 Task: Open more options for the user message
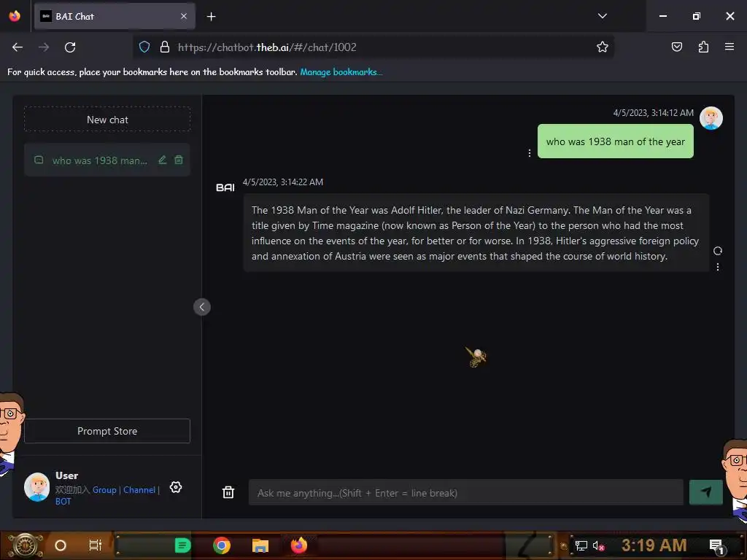[x=530, y=153]
